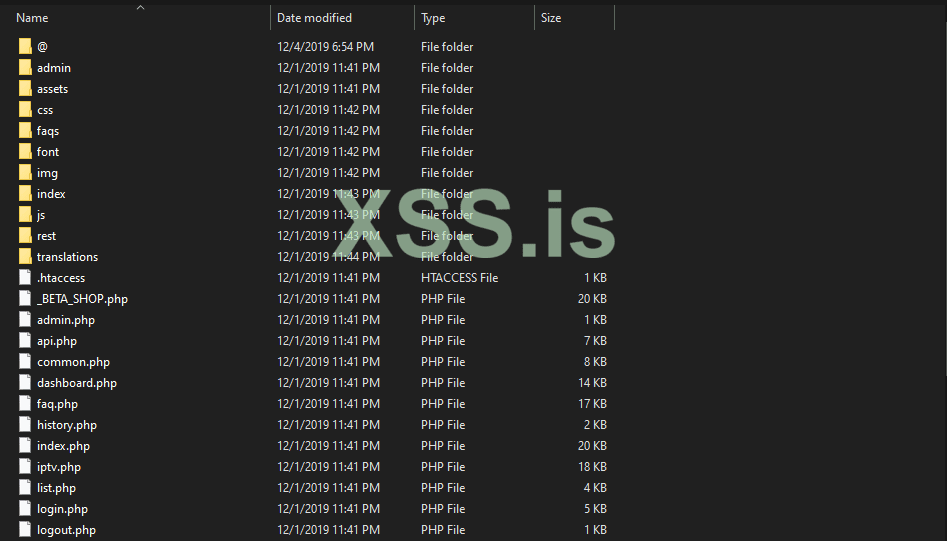Click the logout.php file icon
The image size is (947, 541).
coord(25,530)
